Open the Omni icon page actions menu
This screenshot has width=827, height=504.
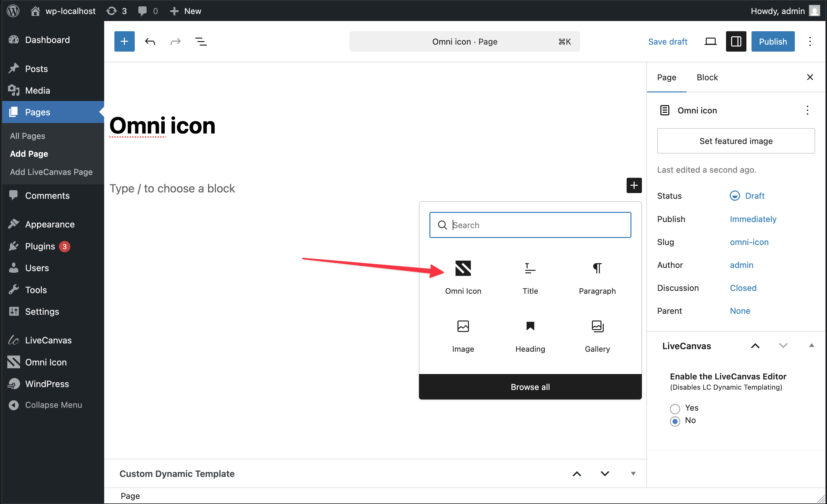807,111
